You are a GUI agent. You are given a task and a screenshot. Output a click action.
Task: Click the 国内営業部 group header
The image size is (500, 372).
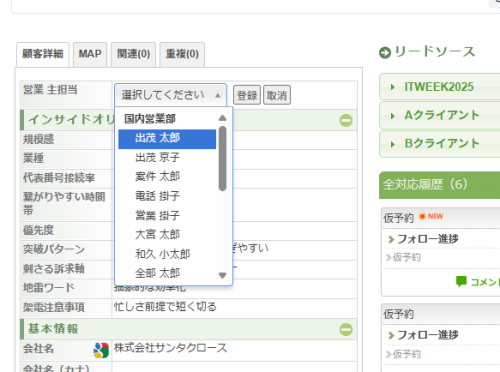coord(150,119)
